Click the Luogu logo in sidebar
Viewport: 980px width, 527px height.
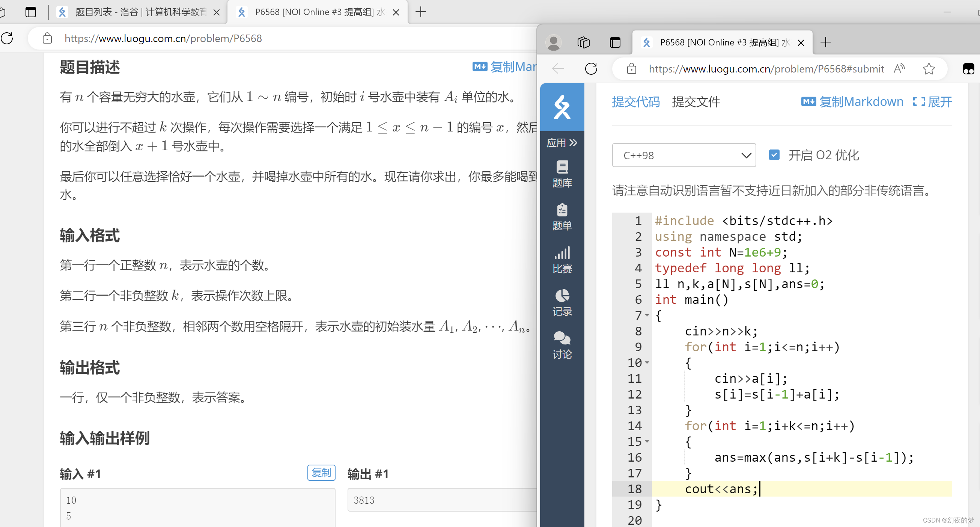point(562,107)
